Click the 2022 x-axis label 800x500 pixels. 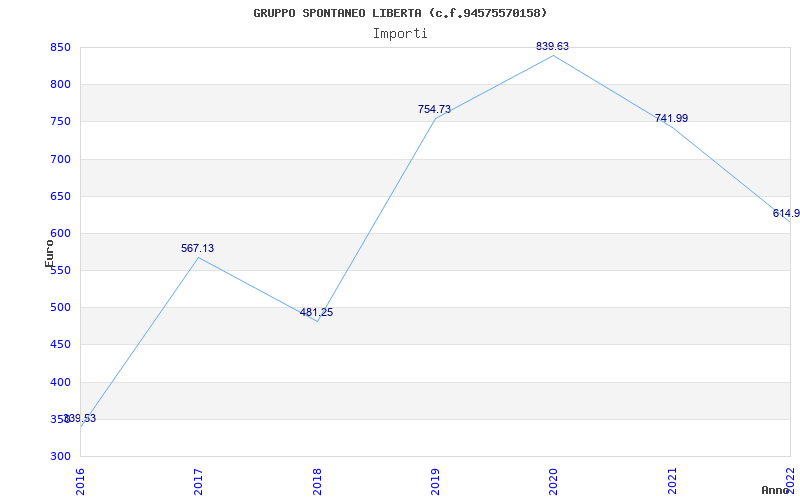(x=790, y=481)
